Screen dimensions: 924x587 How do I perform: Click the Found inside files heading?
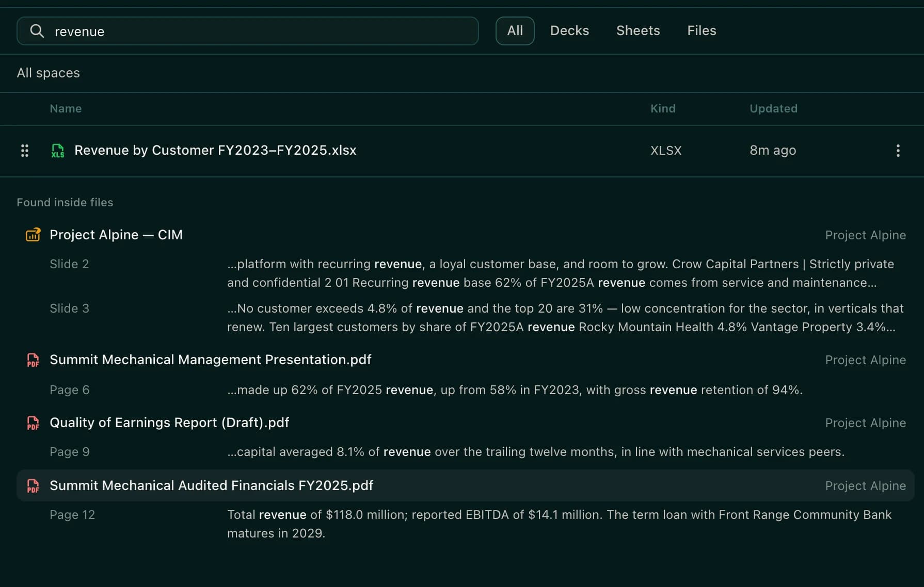(x=65, y=203)
